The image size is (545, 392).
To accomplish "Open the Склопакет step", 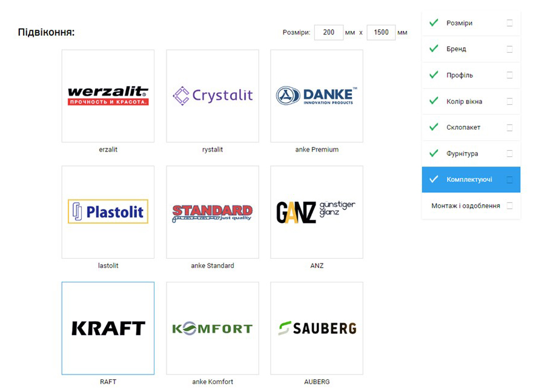I will 463,127.
